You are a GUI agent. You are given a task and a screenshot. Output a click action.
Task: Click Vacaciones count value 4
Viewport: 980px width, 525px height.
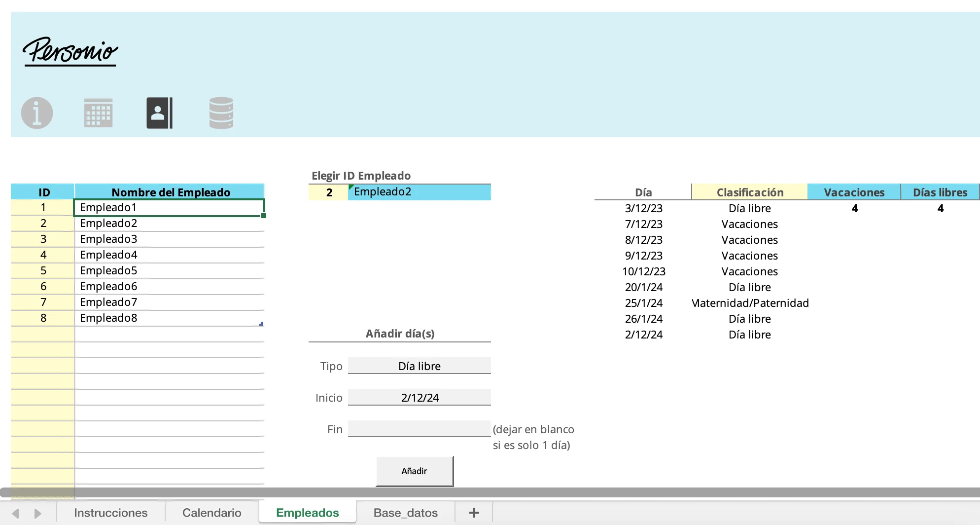(854, 208)
